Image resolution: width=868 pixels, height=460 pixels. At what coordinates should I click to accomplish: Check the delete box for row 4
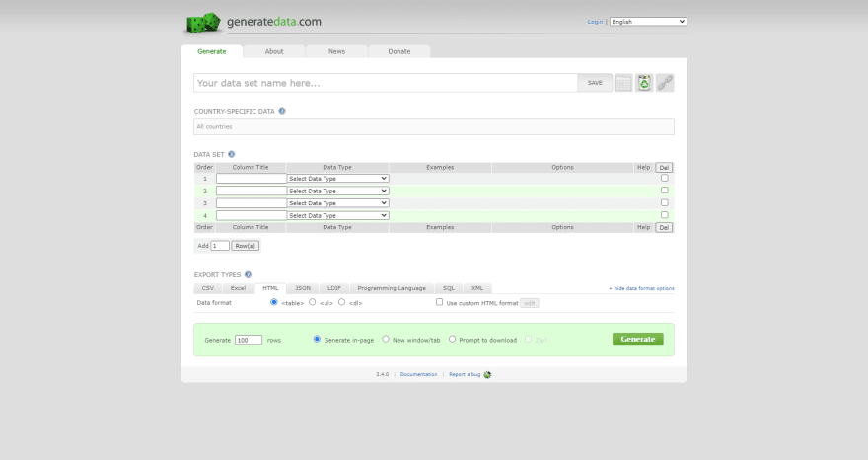664,215
